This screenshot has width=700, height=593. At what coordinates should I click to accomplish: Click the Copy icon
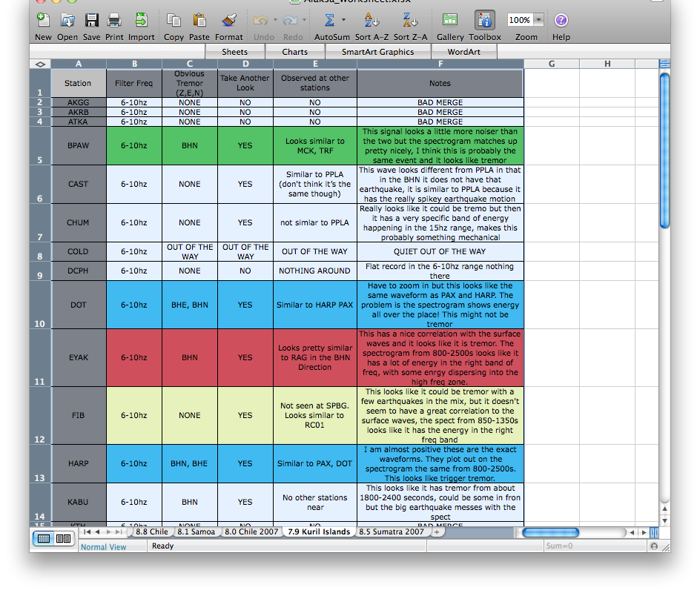pyautogui.click(x=174, y=20)
